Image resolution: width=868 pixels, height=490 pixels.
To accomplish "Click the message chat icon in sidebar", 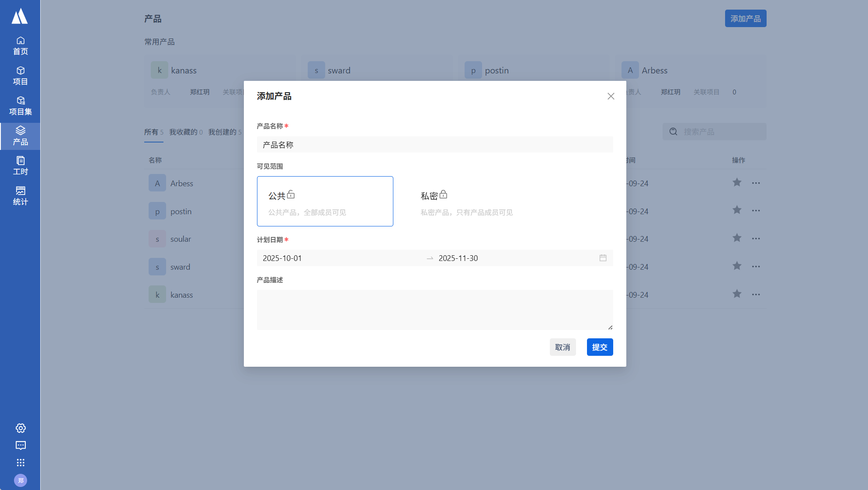I will click(21, 445).
